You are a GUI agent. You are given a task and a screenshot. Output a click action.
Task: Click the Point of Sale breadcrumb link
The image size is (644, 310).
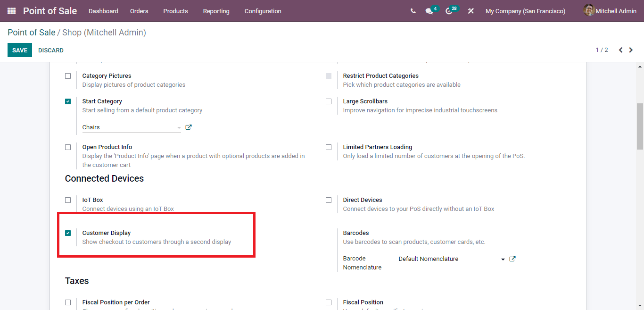[x=32, y=33]
